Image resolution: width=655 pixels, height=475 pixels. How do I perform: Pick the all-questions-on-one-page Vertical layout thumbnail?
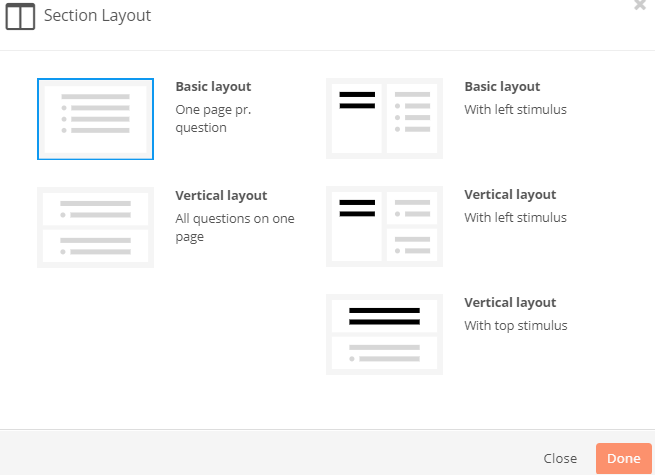pos(95,227)
